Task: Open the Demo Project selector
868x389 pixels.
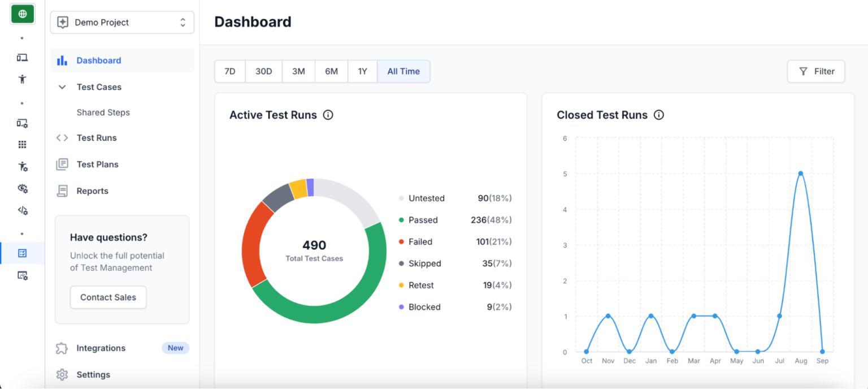Action: (122, 22)
